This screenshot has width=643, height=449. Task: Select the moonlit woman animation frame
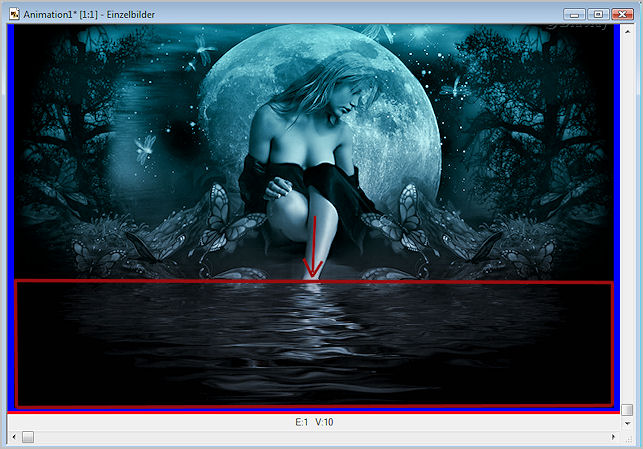pos(314,217)
